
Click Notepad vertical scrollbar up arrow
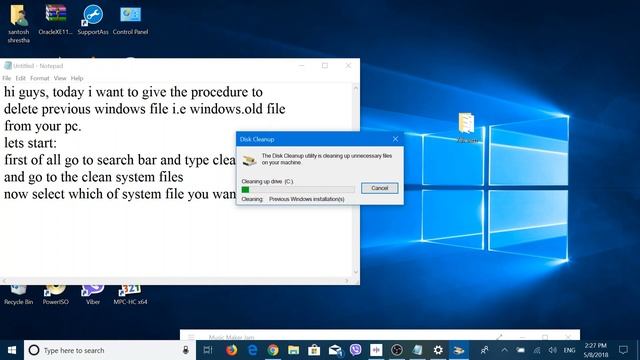click(x=356, y=88)
